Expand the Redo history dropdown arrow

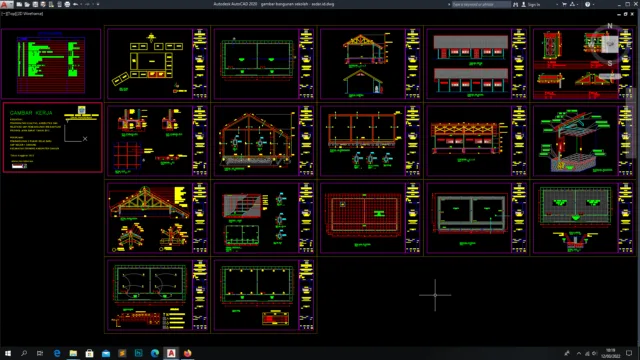point(93,4)
